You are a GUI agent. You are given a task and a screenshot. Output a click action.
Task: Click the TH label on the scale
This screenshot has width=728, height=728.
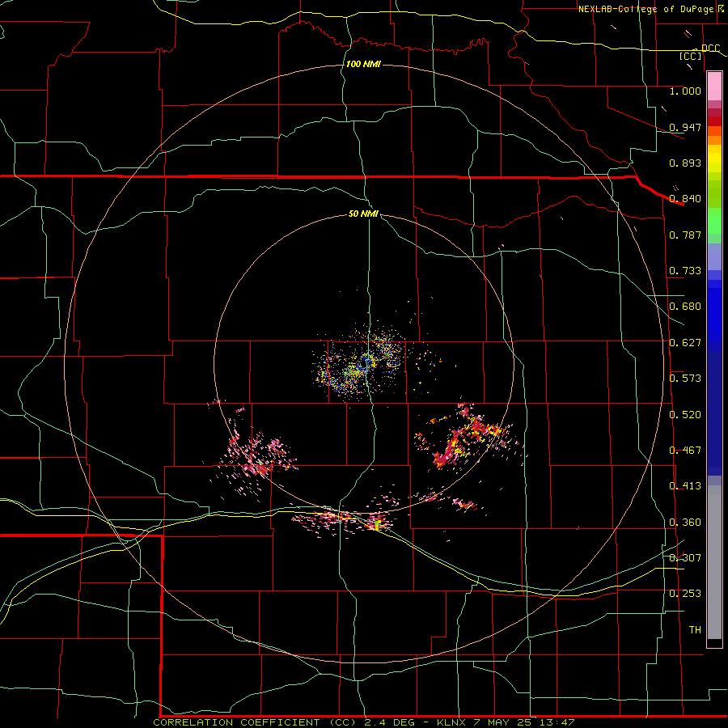tap(695, 630)
